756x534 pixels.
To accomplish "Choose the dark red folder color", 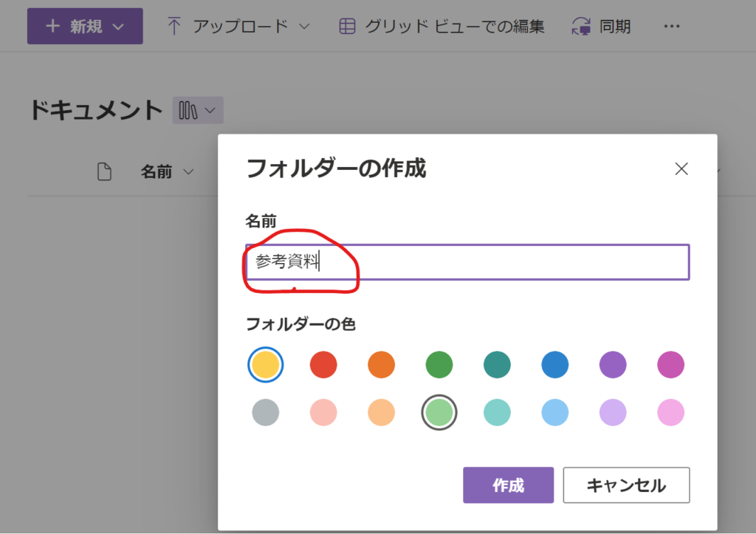I will [x=323, y=364].
